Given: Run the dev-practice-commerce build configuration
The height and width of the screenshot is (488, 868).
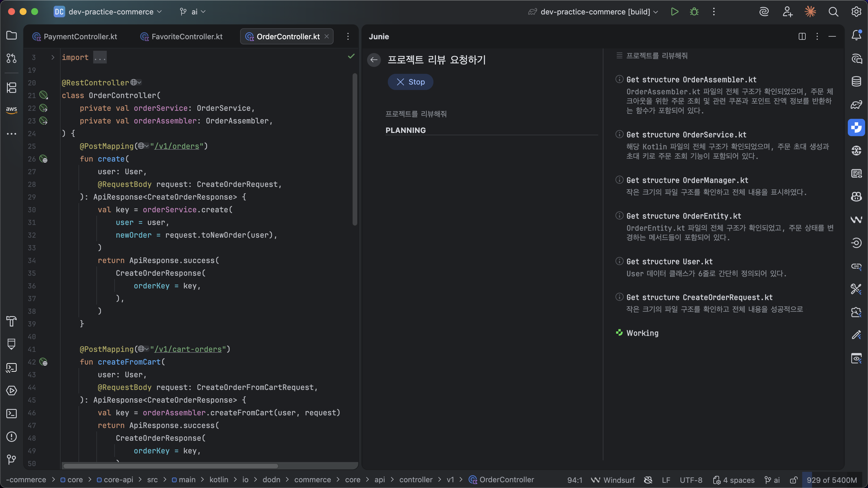Looking at the screenshot, I should click(675, 12).
